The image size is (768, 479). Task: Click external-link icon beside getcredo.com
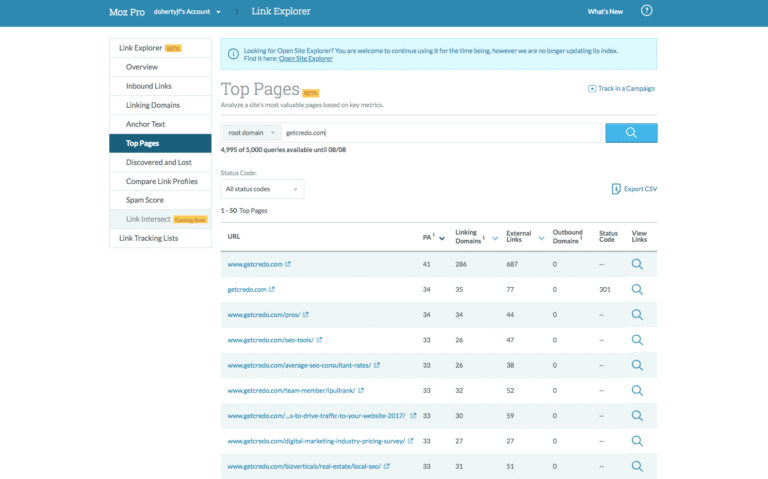272,289
